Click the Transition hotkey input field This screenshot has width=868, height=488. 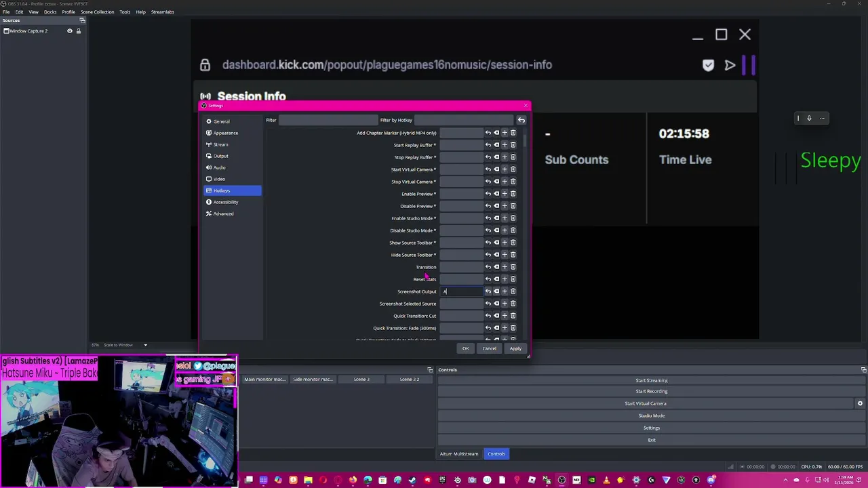[x=461, y=267]
